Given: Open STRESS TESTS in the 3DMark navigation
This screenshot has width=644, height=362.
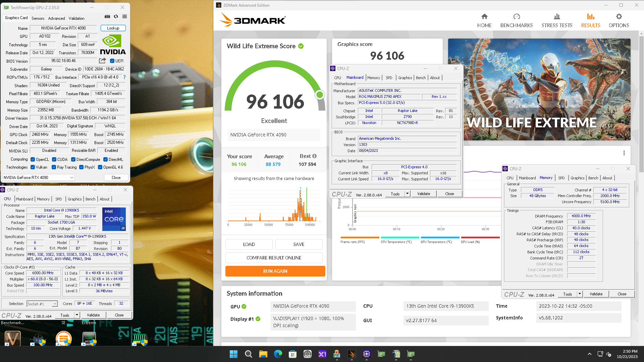Looking at the screenshot, I should coord(557,21).
